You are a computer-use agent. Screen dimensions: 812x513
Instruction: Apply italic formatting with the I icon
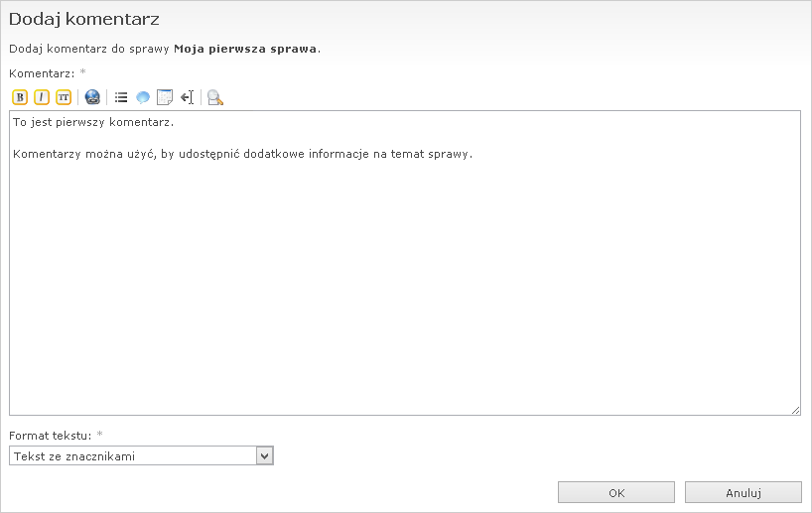tap(42, 97)
